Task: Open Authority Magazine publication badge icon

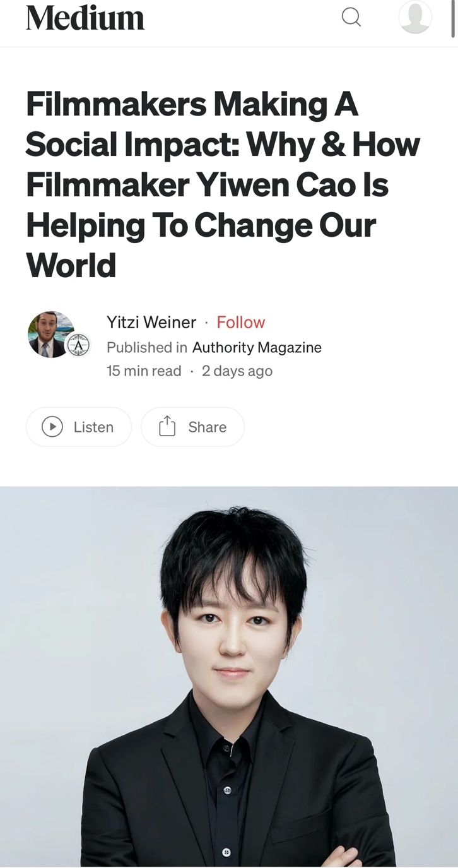Action: click(x=79, y=346)
